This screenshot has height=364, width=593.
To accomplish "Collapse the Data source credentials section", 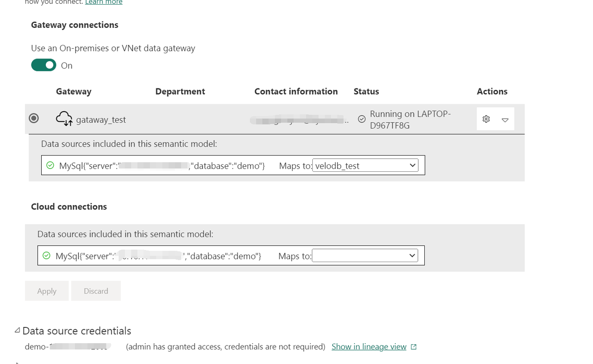I will (18, 331).
